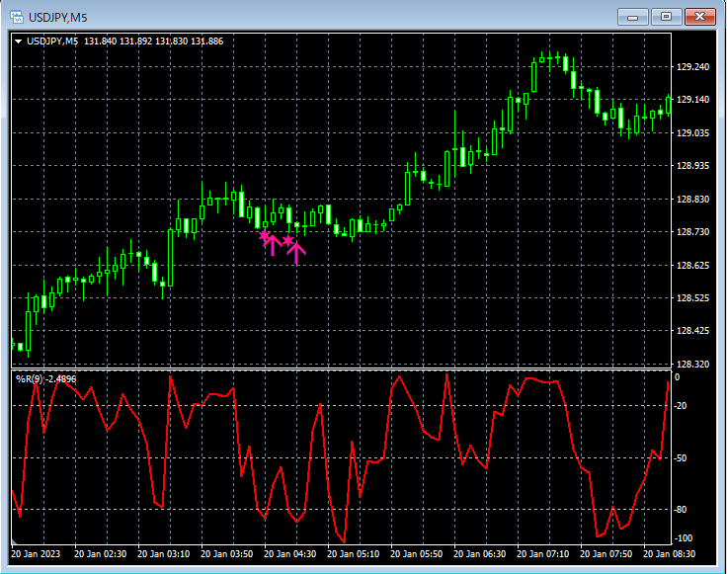Click the 20 Jan 02:30 time label
Screen dimensions: 728x574
101,554
